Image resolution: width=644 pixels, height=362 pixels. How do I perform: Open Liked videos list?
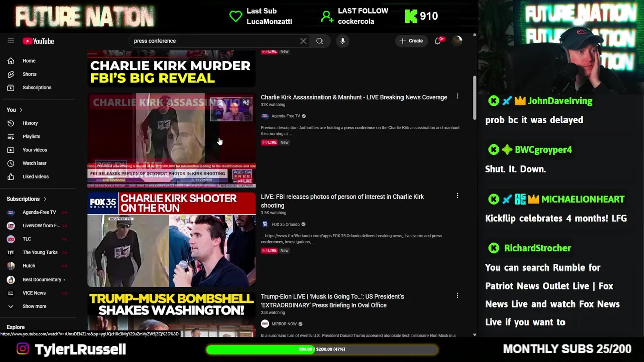pyautogui.click(x=36, y=177)
